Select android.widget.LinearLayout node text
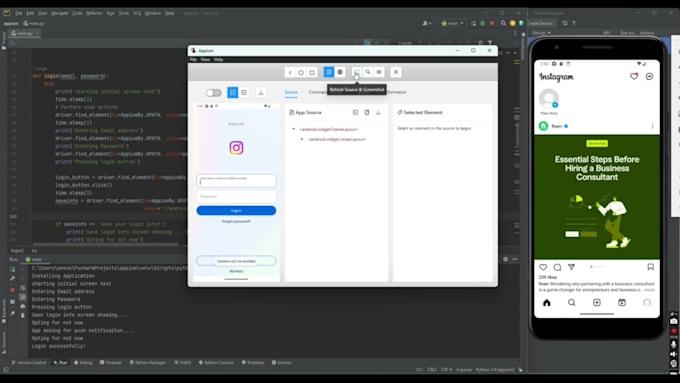The image size is (680, 383). (x=337, y=139)
